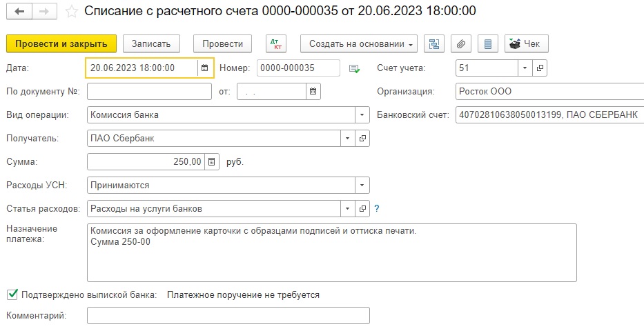Click the Чек button
The height and width of the screenshot is (331, 644).
click(527, 44)
